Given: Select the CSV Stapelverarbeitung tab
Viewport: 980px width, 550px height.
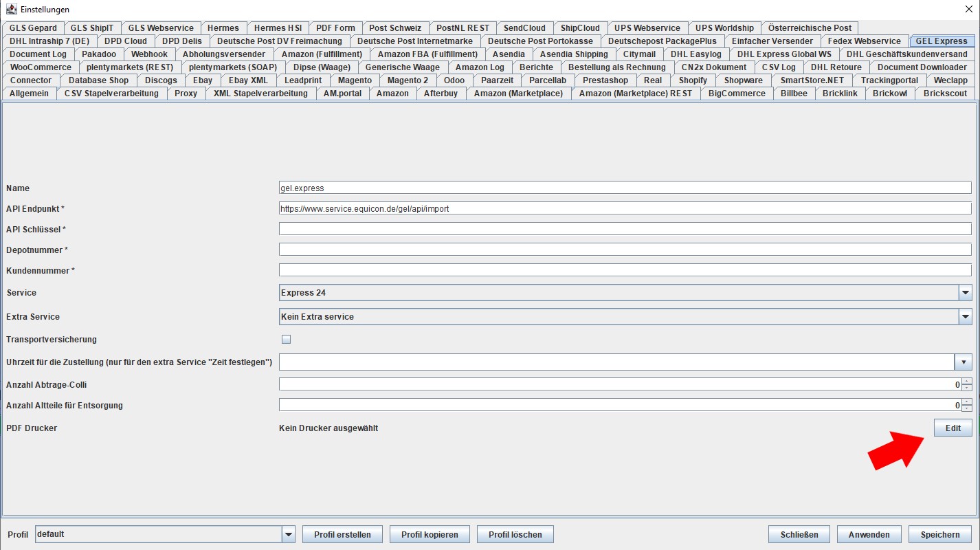Looking at the screenshot, I should pos(111,93).
